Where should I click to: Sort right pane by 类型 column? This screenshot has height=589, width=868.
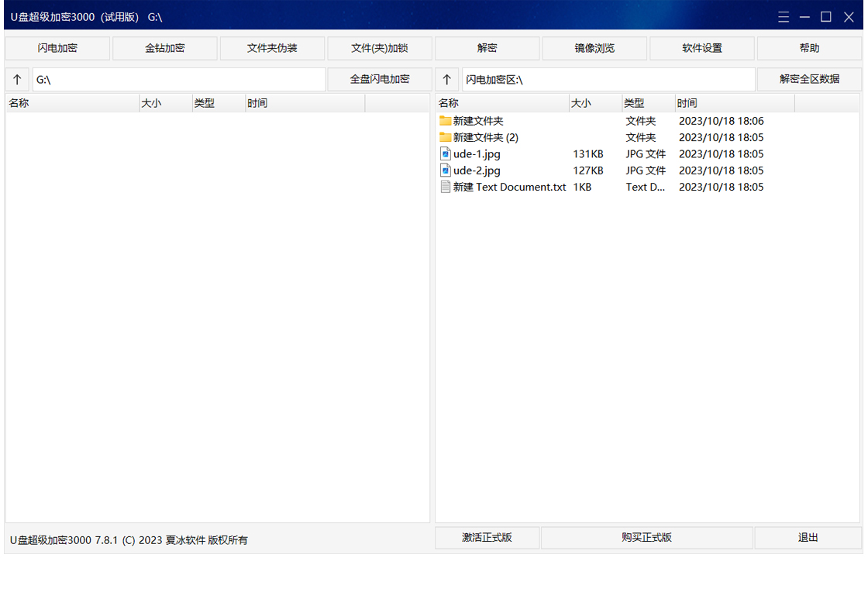click(x=648, y=103)
